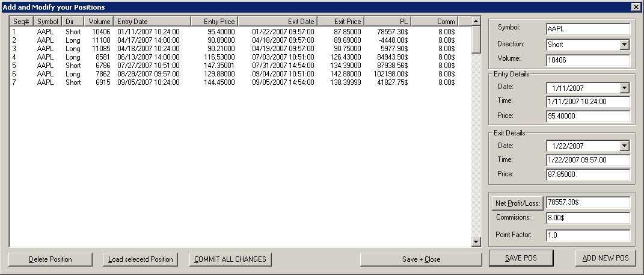Click volume value 8581
This screenshot has width=644, height=275.
(103, 57)
